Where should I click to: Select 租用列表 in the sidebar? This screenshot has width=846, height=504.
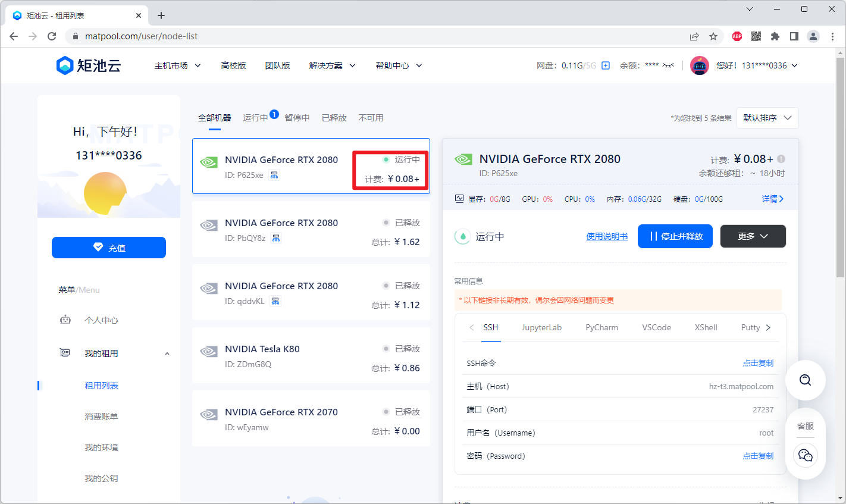101,386
